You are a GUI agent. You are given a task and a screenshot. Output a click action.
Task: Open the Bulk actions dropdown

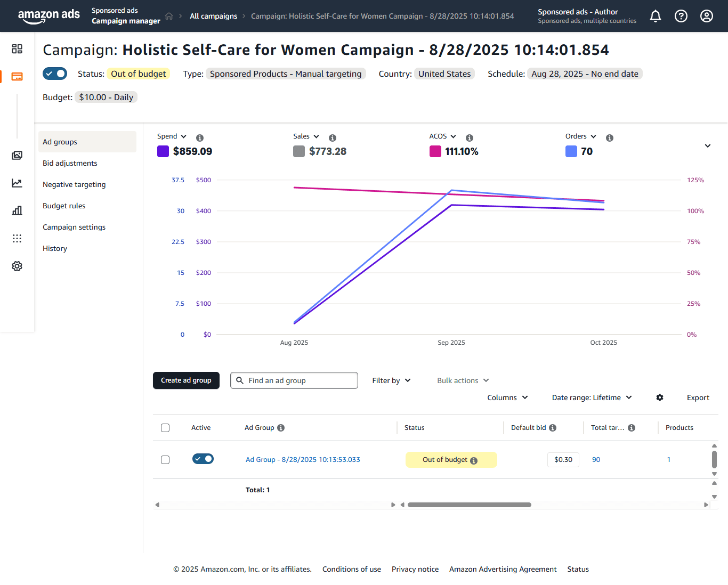tap(463, 380)
